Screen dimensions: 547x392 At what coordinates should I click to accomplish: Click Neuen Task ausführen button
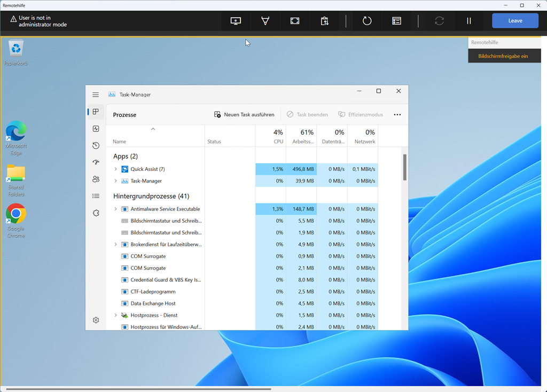pos(244,114)
